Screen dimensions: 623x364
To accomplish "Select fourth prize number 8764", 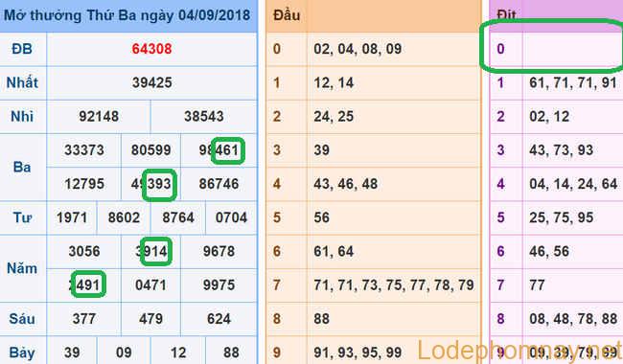I will point(178,217).
